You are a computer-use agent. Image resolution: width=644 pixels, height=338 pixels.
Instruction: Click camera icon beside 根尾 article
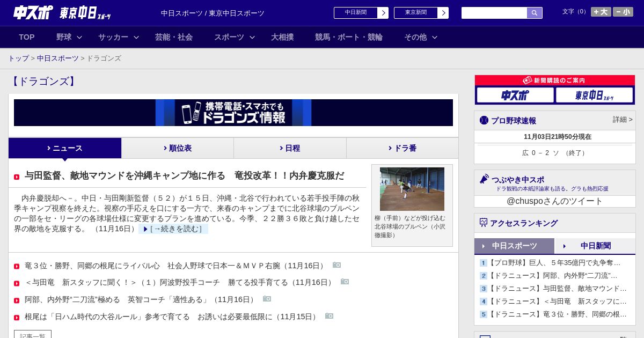pyautogui.click(x=329, y=316)
